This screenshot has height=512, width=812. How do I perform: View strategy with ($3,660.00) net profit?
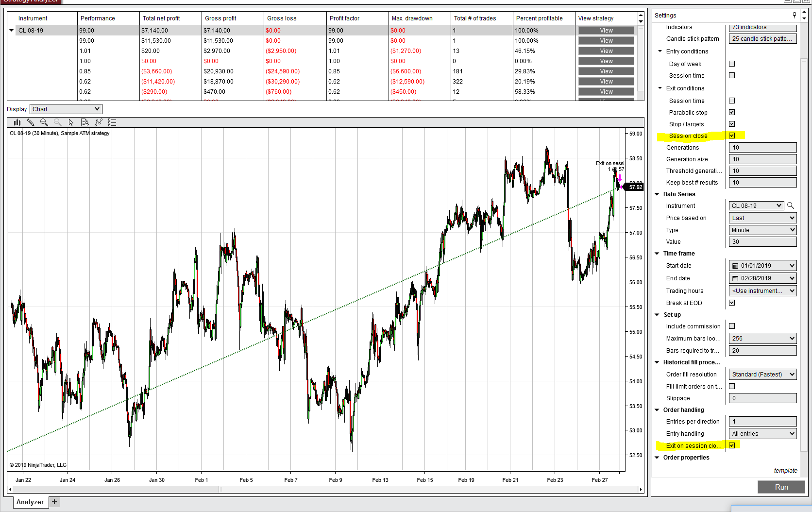point(606,71)
